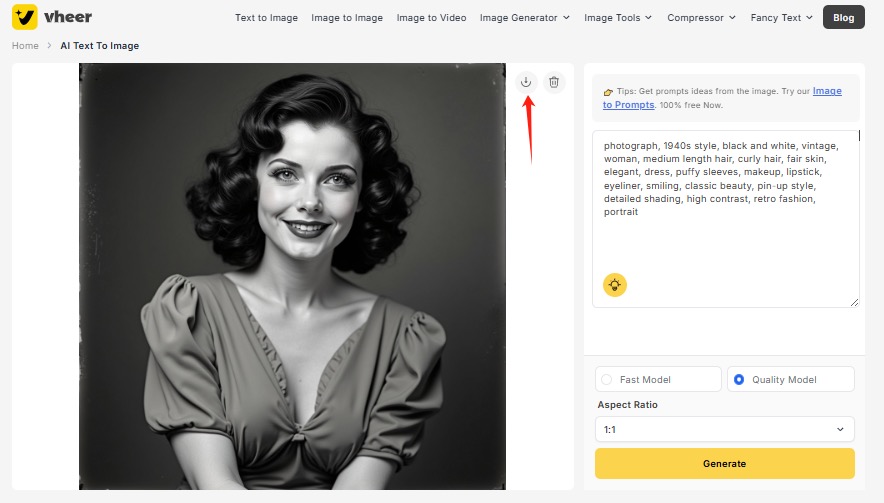Expand the Image Tools menu

tap(617, 17)
